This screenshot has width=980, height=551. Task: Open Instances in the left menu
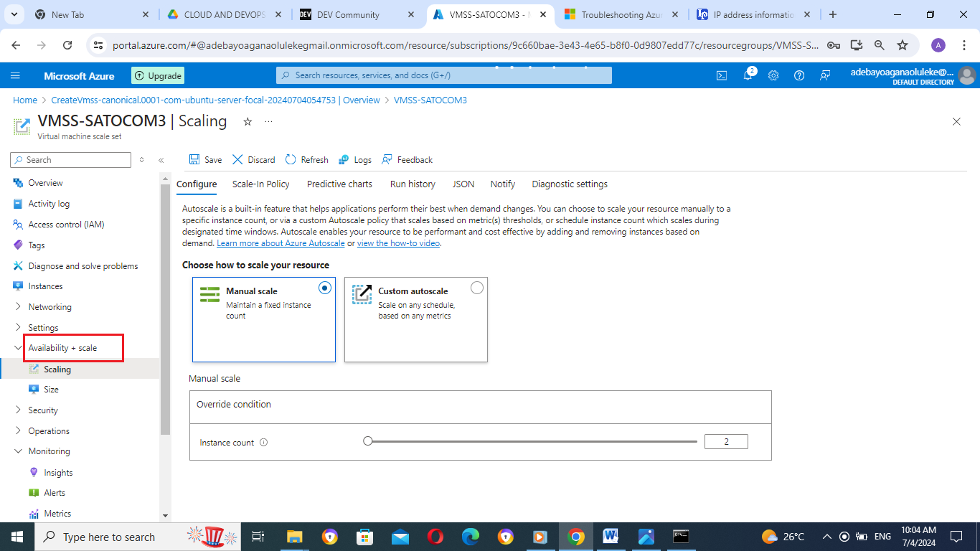(45, 286)
